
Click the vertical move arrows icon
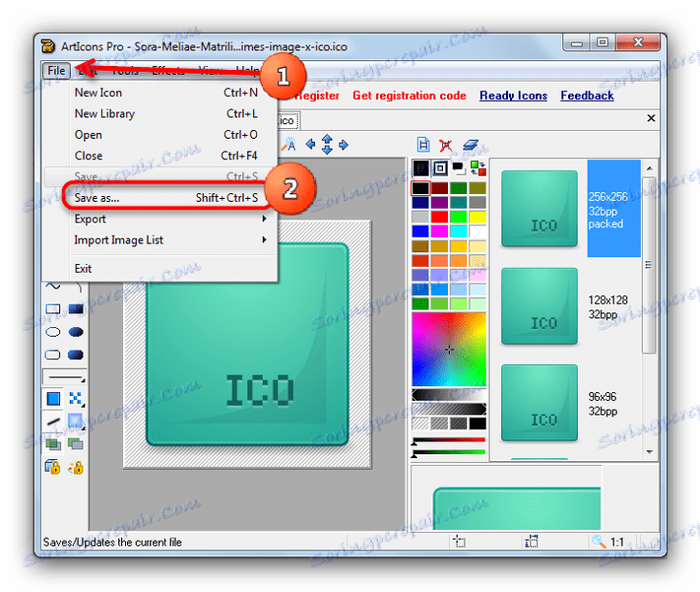pyautogui.click(x=327, y=145)
